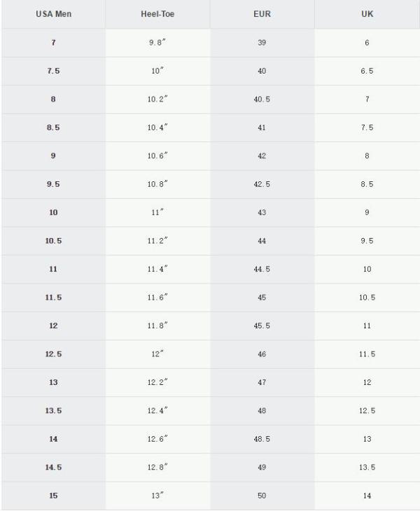Click USA Men size 15 cell
This screenshot has width=420, height=511.
[53, 496]
